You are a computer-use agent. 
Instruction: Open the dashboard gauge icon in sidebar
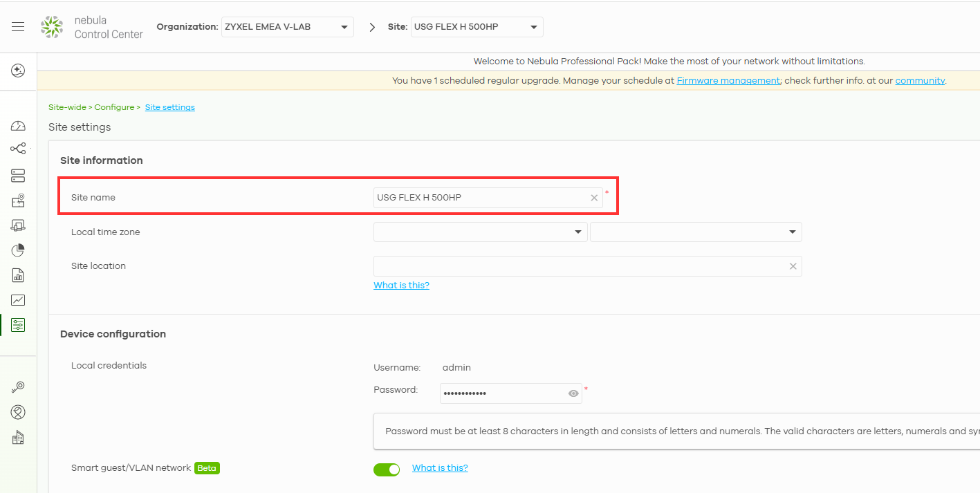(18, 126)
